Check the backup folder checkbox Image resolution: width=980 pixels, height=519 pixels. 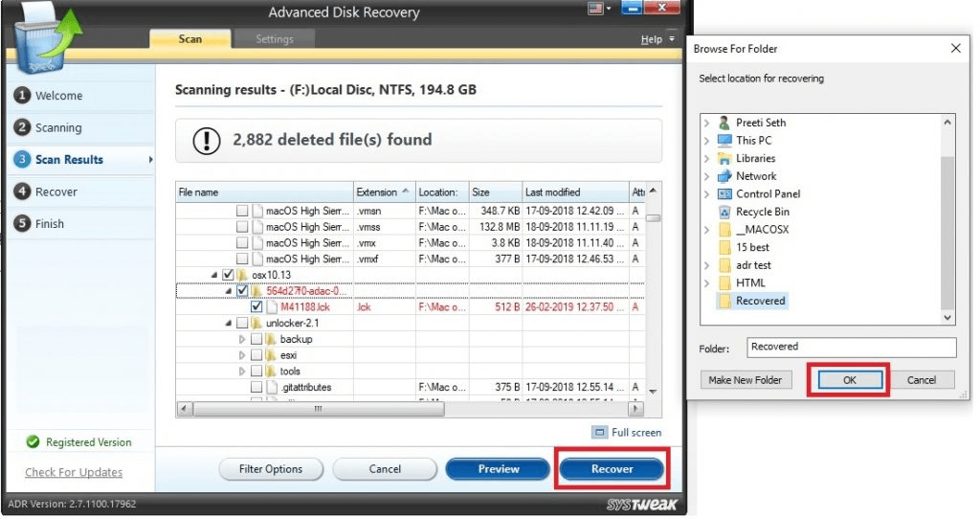tap(256, 339)
